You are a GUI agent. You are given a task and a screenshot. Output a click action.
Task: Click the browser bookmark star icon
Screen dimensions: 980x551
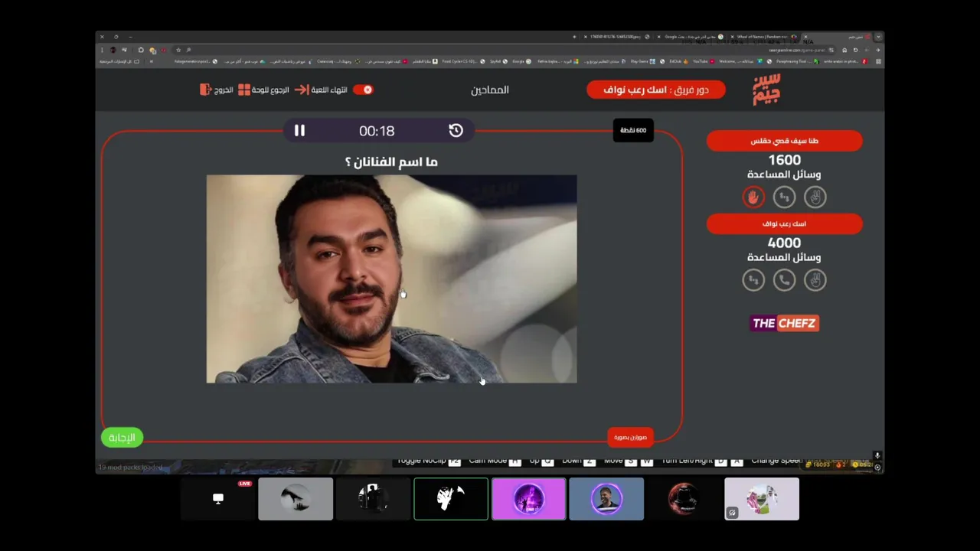pos(178,51)
